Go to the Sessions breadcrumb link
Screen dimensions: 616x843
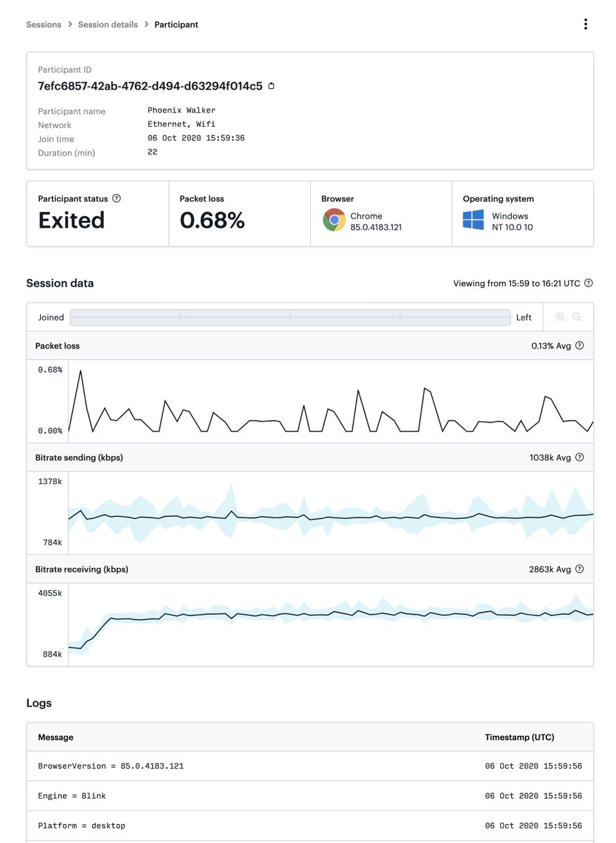pyautogui.click(x=43, y=25)
